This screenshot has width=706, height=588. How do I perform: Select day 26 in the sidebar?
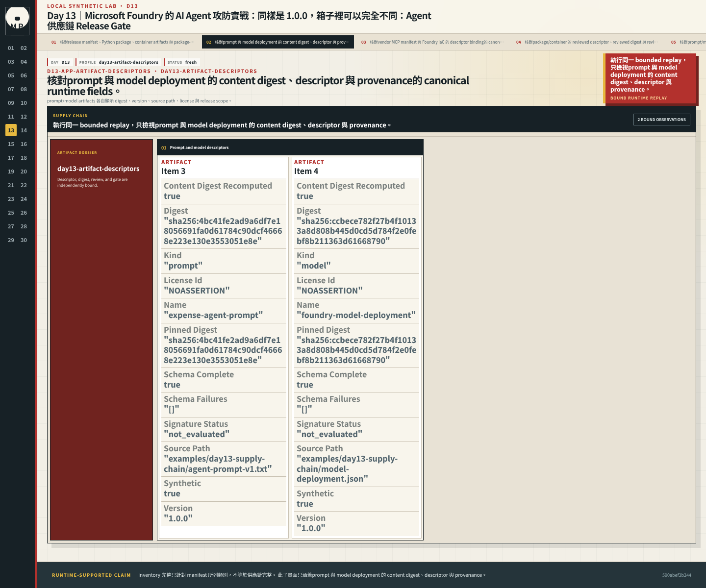coord(24,213)
